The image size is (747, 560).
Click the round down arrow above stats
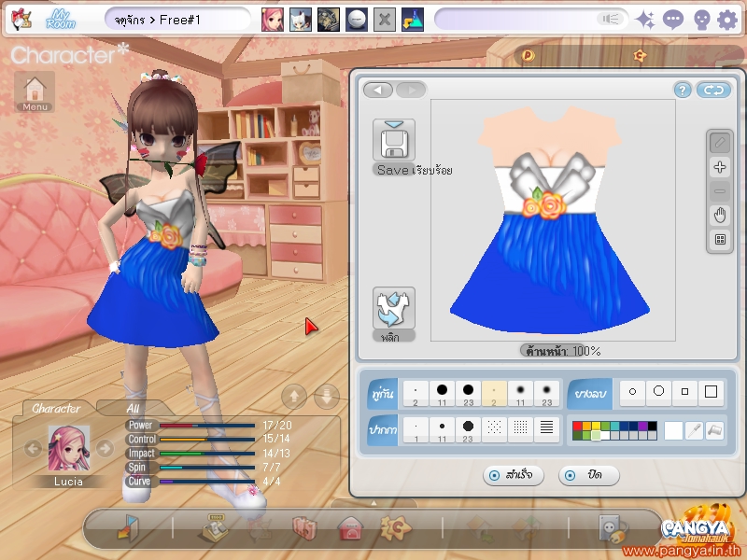[x=327, y=396]
